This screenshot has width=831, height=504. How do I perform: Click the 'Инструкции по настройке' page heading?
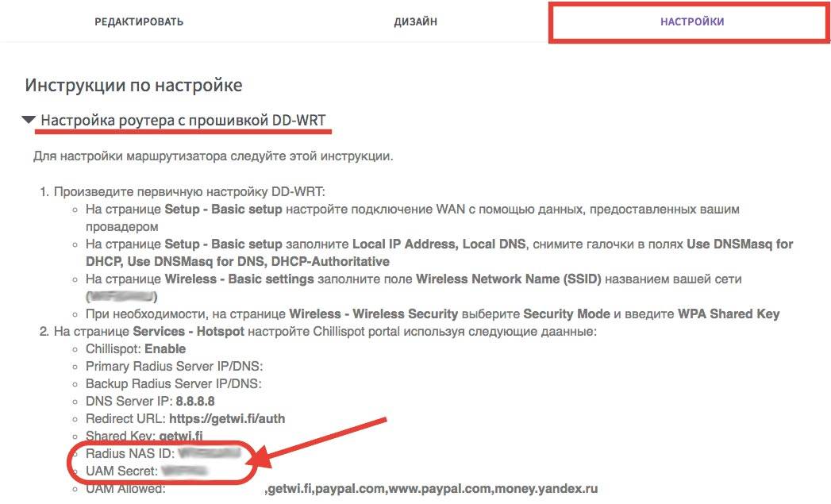133,85
